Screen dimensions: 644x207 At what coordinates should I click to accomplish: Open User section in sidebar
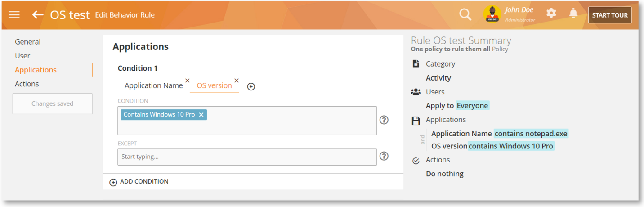coord(22,56)
